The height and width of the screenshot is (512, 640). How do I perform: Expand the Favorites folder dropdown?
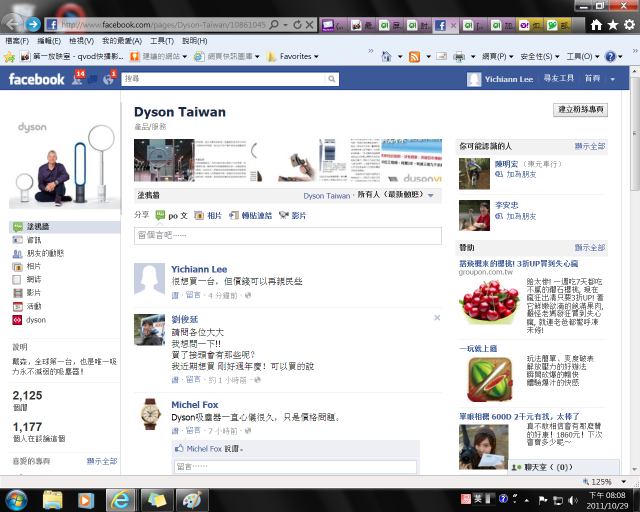click(316, 57)
